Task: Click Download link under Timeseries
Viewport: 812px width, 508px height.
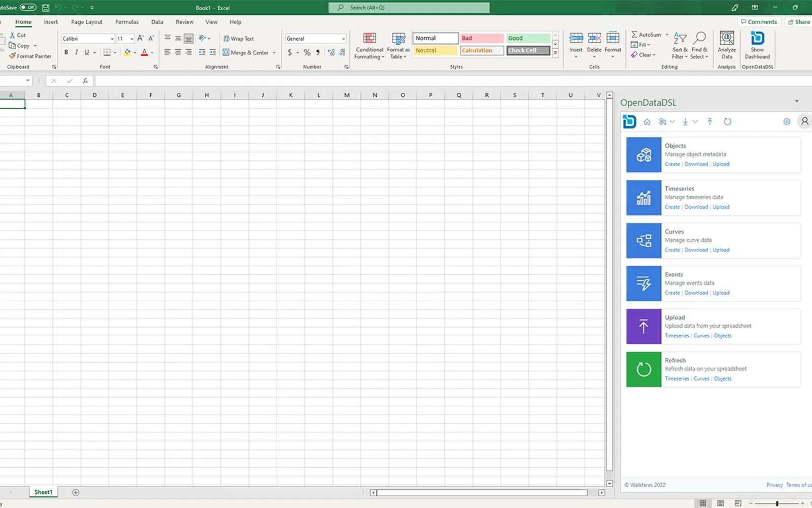Action: click(x=696, y=207)
